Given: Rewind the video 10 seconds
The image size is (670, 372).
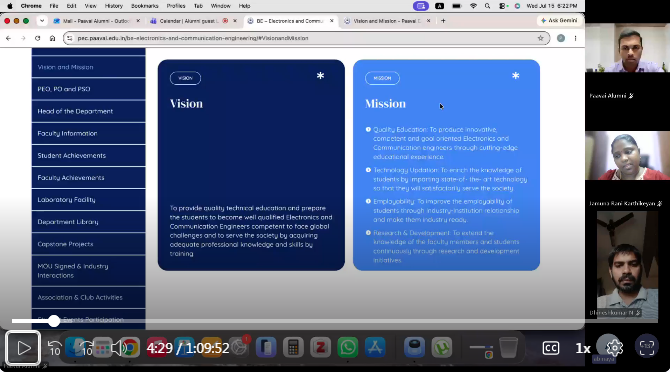Looking at the screenshot, I should pos(54,348).
